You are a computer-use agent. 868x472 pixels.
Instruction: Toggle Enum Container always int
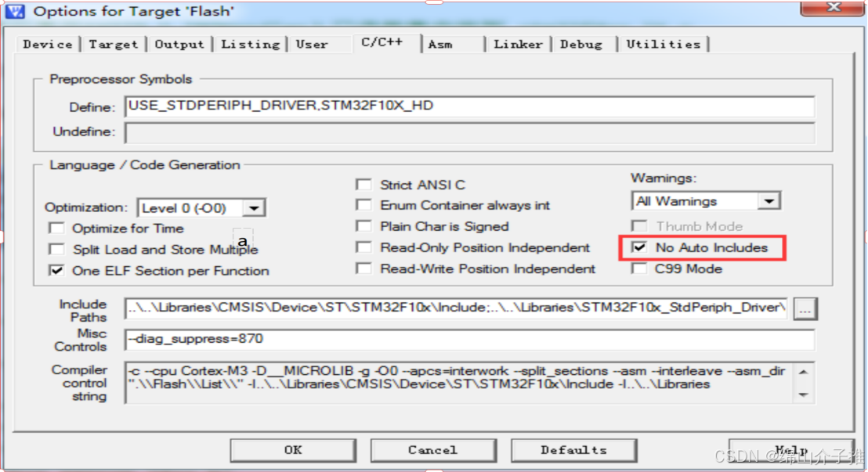point(363,205)
